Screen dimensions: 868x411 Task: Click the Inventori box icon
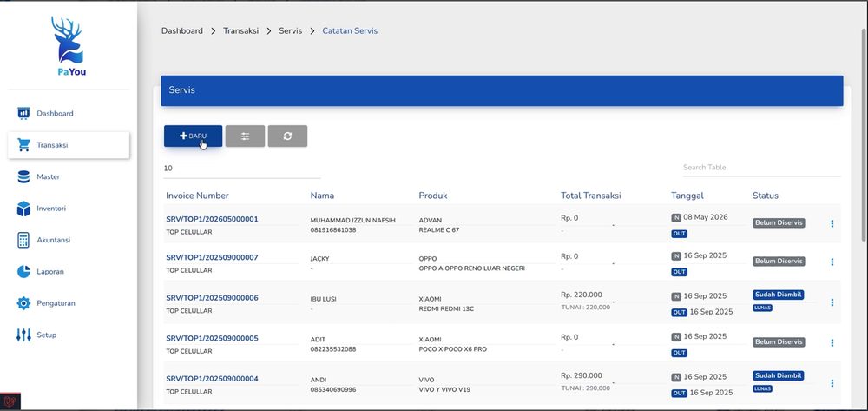(23, 209)
